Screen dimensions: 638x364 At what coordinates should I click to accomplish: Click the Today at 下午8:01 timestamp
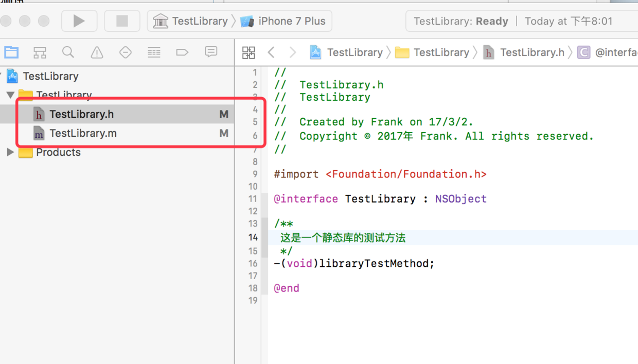569,21
